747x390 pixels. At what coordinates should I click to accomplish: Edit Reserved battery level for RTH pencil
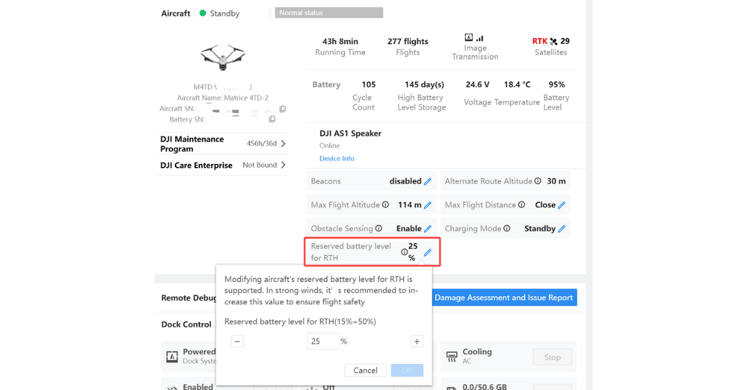click(427, 252)
